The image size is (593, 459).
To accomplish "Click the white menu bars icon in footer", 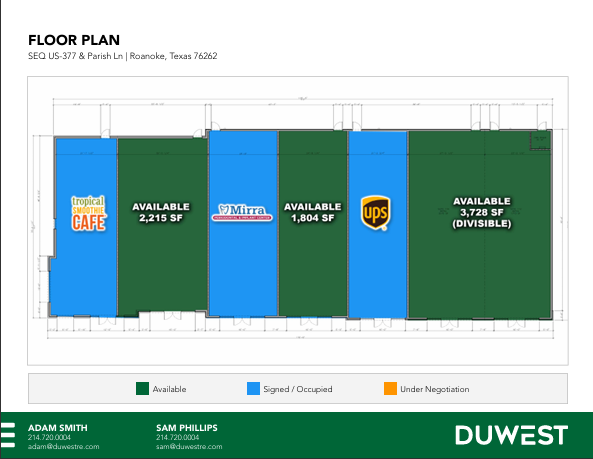I will pos(8,435).
